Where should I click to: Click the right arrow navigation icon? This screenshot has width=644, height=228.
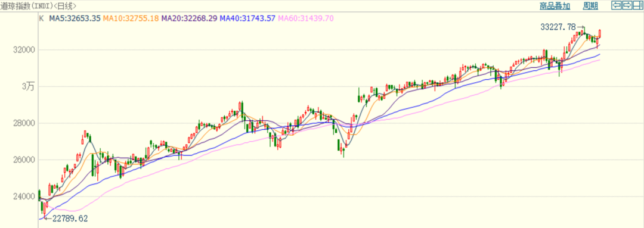[627, 5]
